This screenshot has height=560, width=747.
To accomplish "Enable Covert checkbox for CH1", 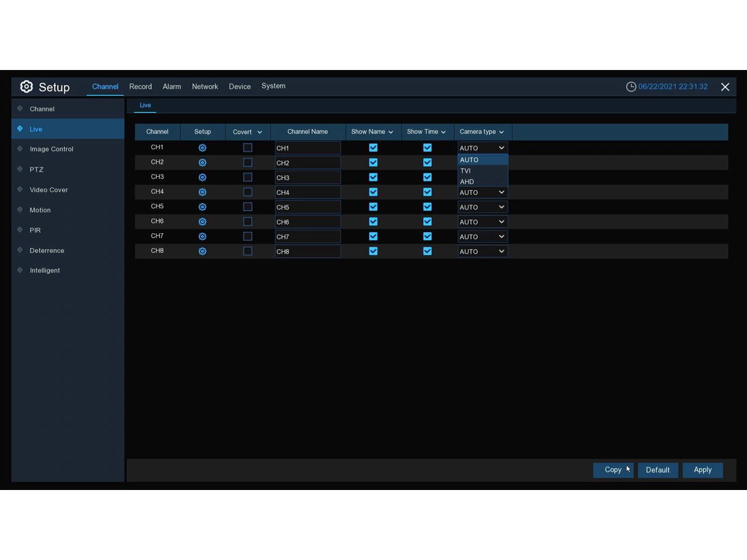I will click(x=247, y=148).
